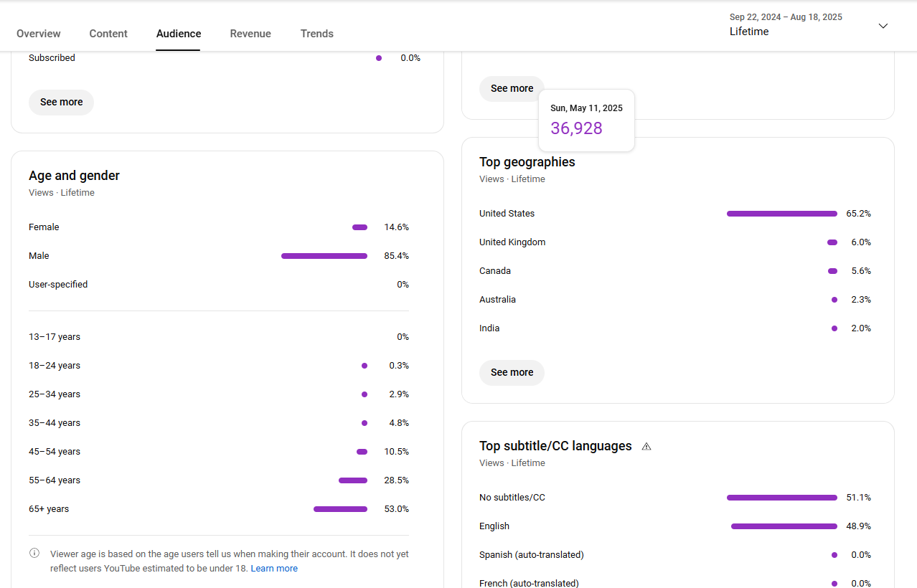Click the 65+ years bar

(340, 509)
